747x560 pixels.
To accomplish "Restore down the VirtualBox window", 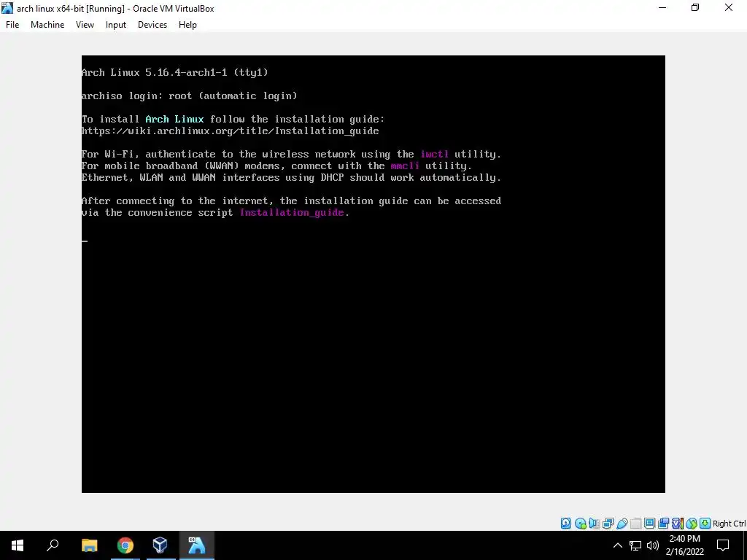I will point(695,8).
